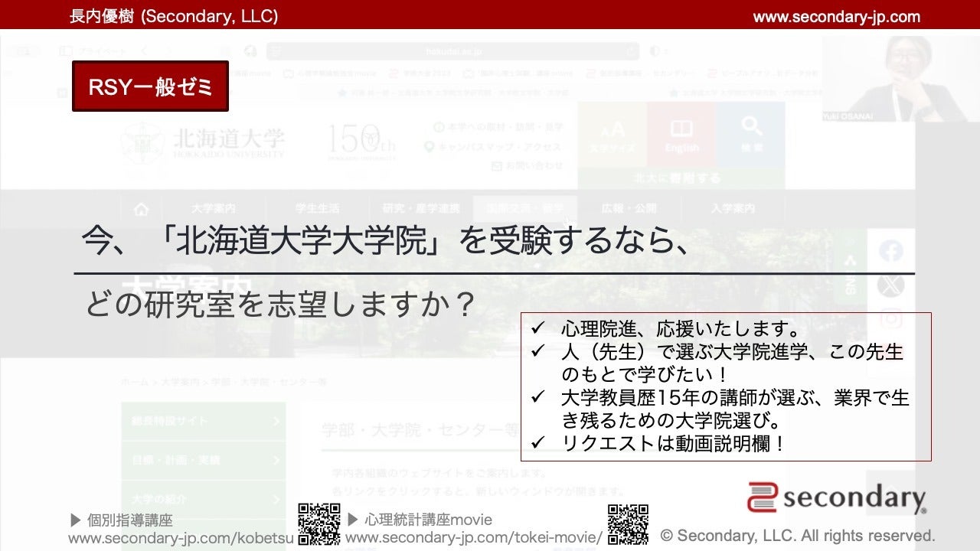Screen dimensions: 980x551
Task: Open the 国際交流・留学 navigation menu
Action: point(524,208)
